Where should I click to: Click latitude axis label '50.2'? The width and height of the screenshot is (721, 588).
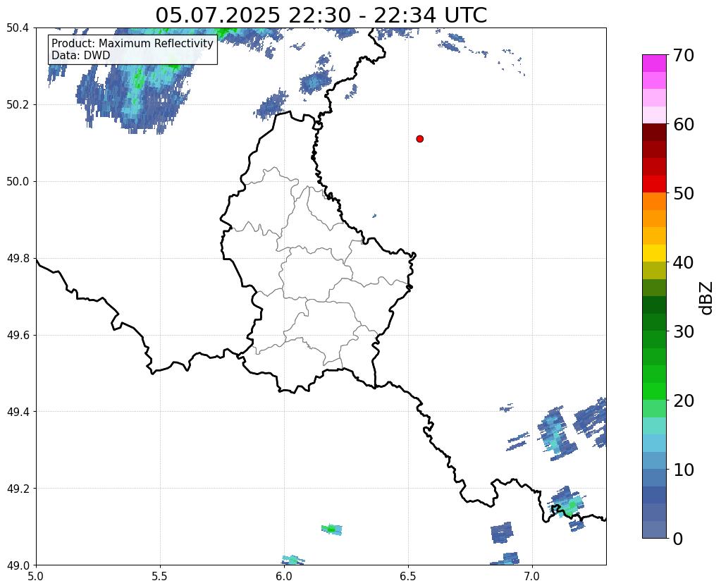click(18, 105)
